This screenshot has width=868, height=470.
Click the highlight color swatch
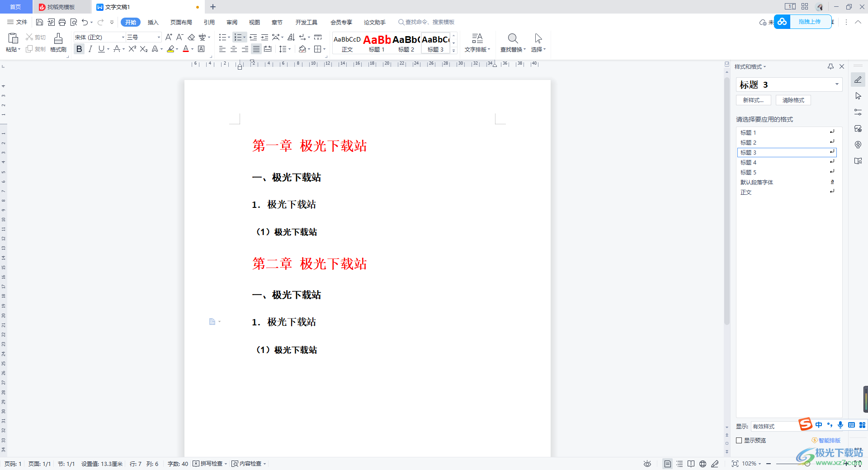(x=170, y=49)
